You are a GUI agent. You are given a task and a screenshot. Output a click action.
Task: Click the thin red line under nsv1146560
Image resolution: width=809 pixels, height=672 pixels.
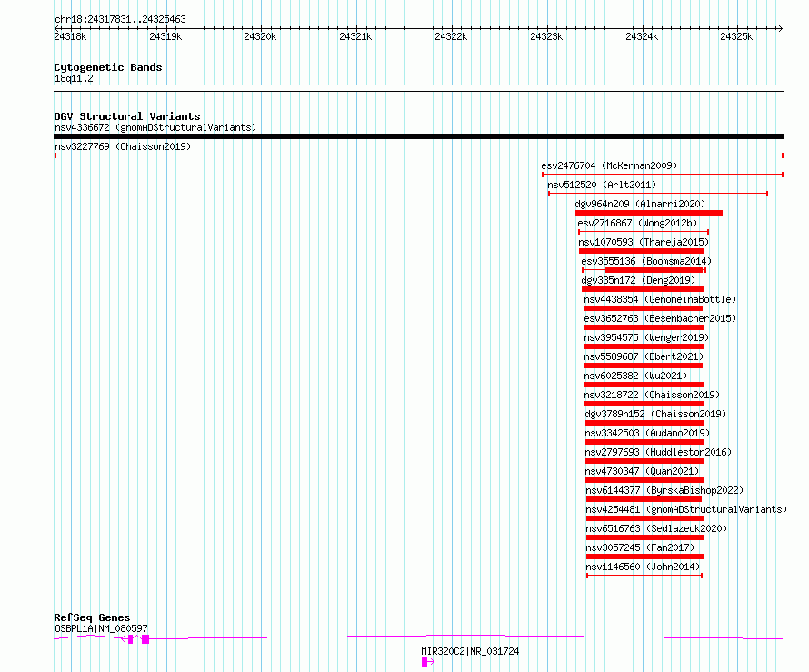tap(644, 576)
